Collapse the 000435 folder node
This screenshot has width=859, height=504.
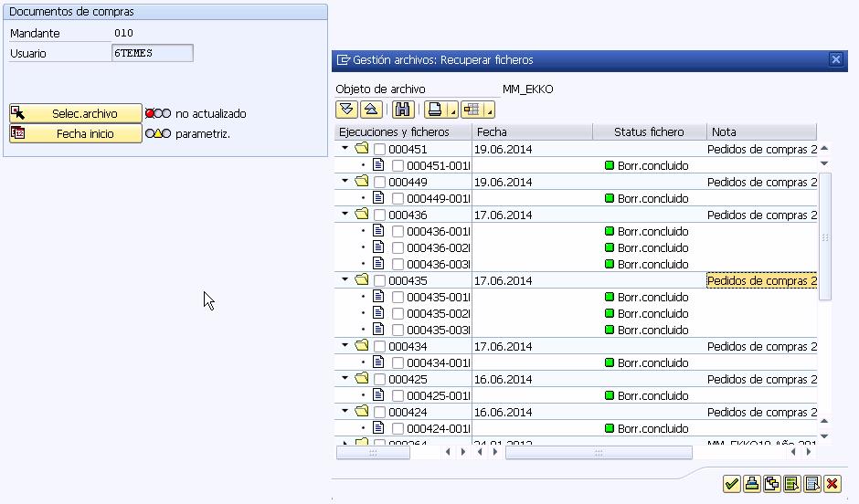(x=345, y=280)
